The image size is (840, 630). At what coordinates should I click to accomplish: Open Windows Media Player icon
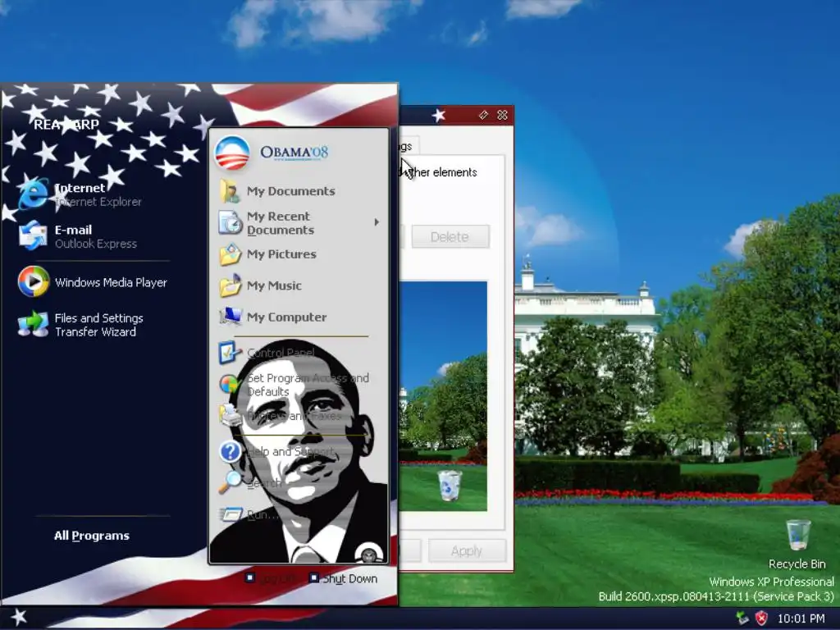(33, 281)
